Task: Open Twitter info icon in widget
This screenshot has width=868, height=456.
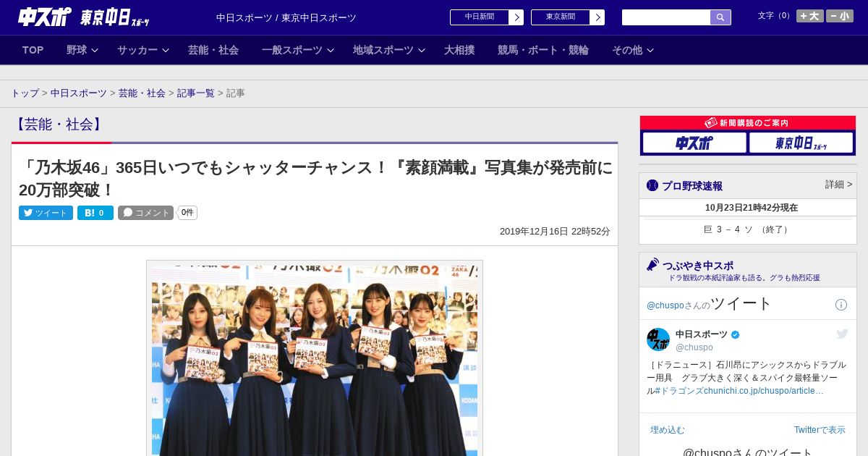Action: (x=841, y=305)
